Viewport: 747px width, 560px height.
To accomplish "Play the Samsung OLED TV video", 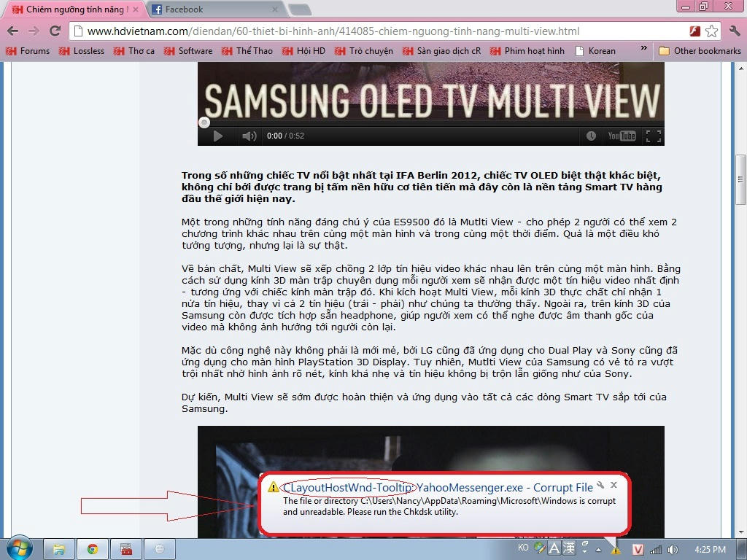I will coord(217,136).
